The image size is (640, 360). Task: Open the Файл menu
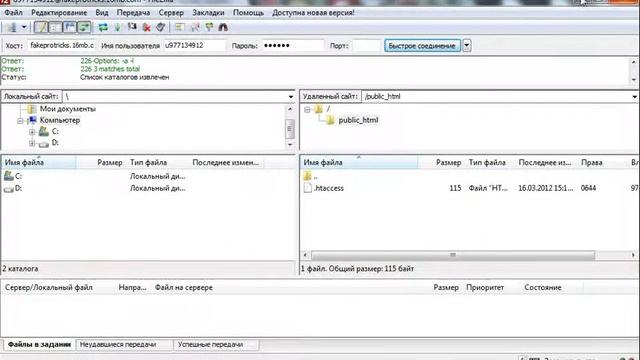coord(13,13)
